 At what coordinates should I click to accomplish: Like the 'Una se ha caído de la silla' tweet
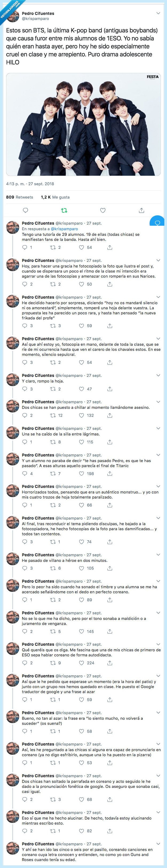[x=81, y=442]
